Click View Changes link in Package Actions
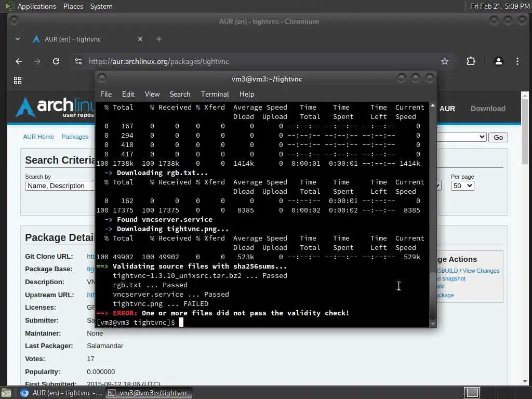This screenshot has height=399, width=532. pos(481,271)
